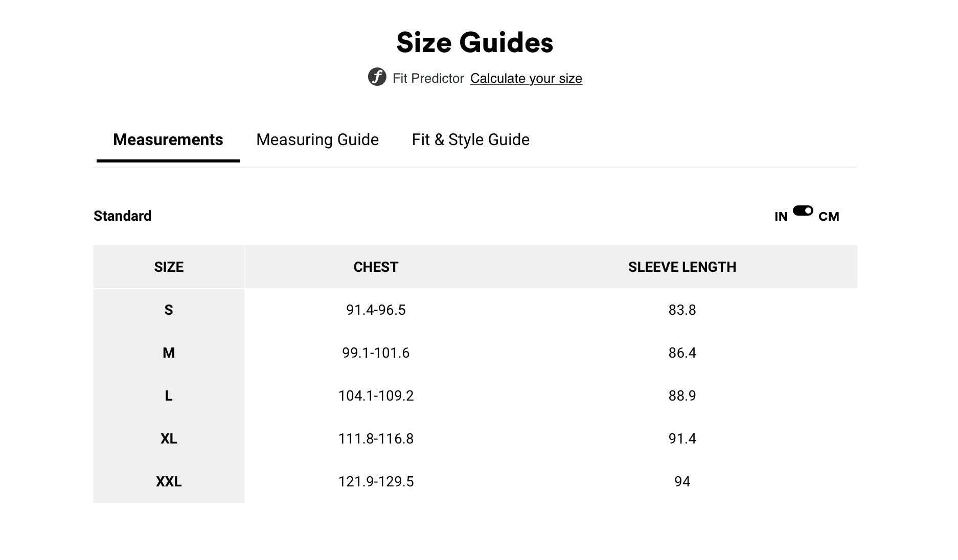Click the Fit Predictor text label

tap(428, 78)
